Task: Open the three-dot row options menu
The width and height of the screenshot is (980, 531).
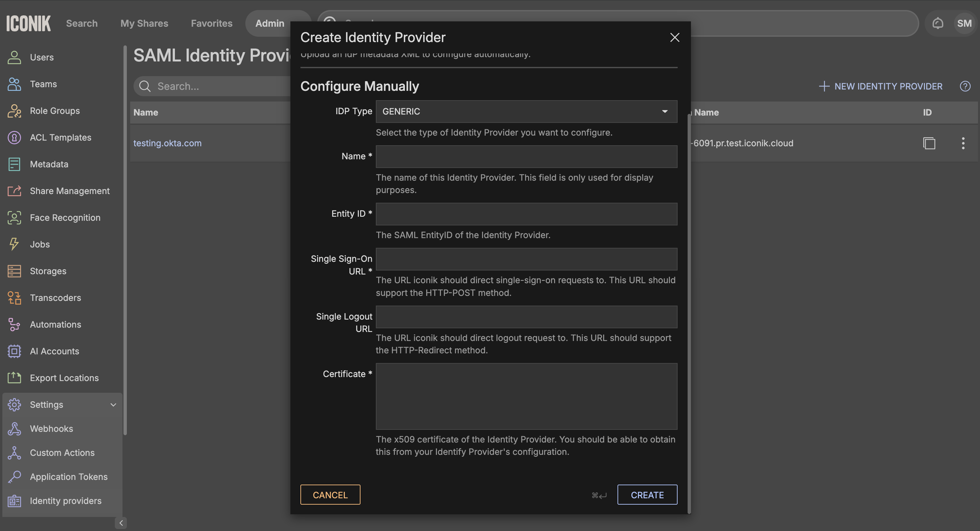Action: [963, 143]
